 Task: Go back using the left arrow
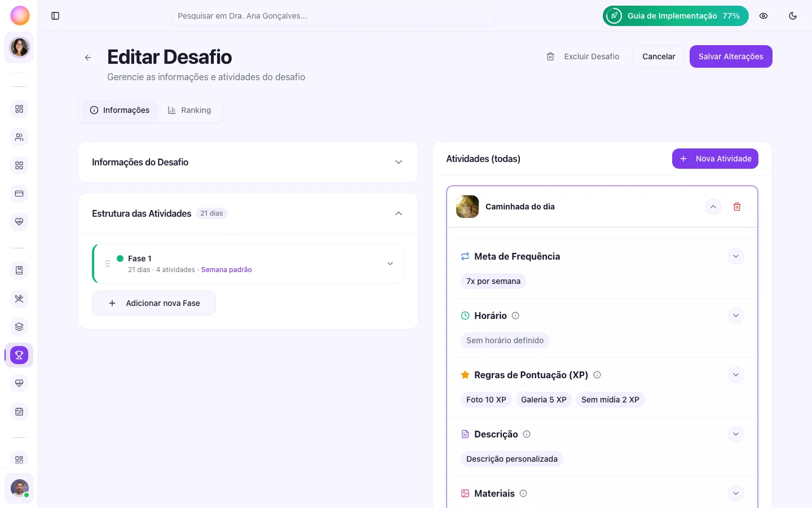tap(88, 57)
